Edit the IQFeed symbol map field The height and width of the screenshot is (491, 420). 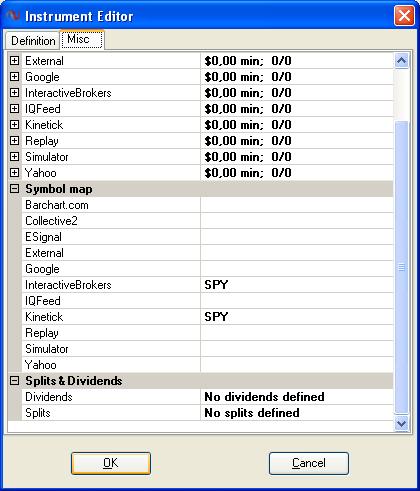pyautogui.click(x=297, y=301)
